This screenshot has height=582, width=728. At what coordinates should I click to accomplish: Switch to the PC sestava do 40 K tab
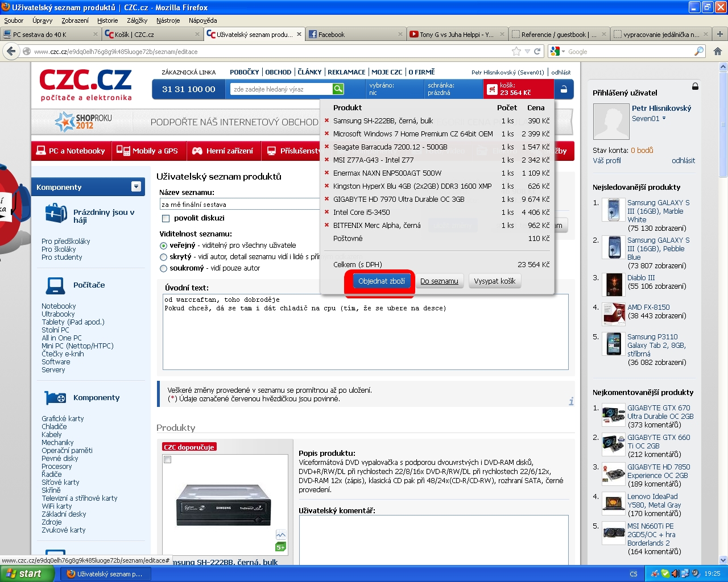[51, 34]
